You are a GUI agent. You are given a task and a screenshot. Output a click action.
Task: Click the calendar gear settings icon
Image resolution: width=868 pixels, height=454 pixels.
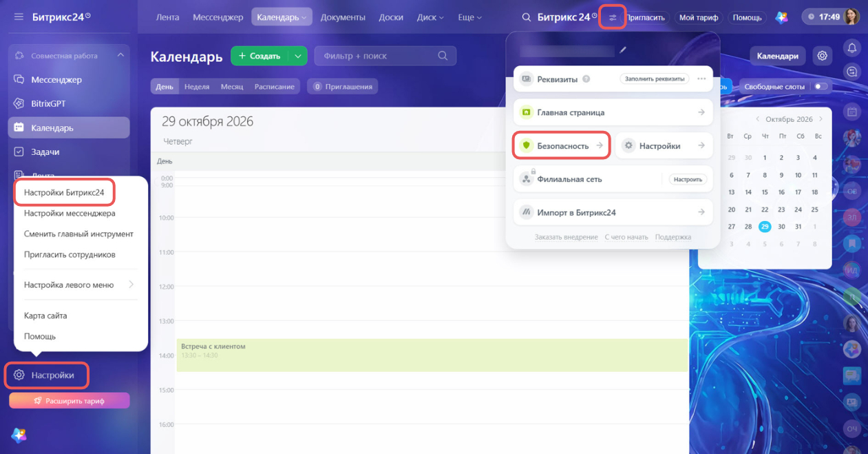tap(822, 56)
